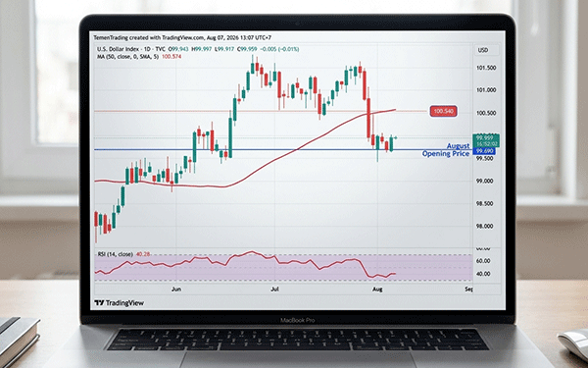Screen dimensions: 588x368
Task: Click the red 100.540 price label
Action: (x=443, y=111)
